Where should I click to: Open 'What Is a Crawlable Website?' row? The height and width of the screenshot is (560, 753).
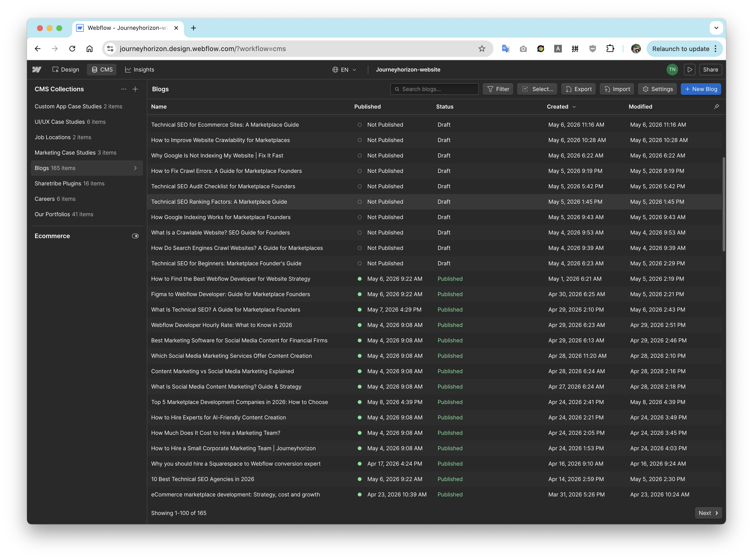pyautogui.click(x=434, y=233)
